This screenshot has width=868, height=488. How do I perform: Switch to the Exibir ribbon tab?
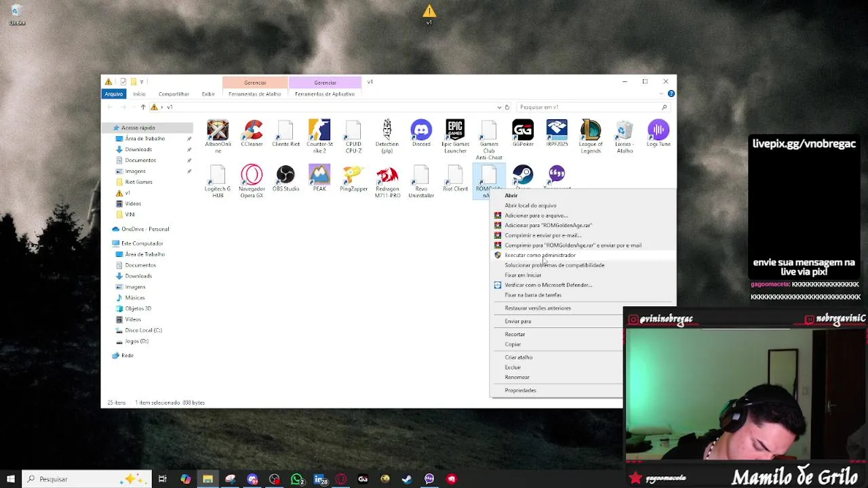(x=208, y=94)
